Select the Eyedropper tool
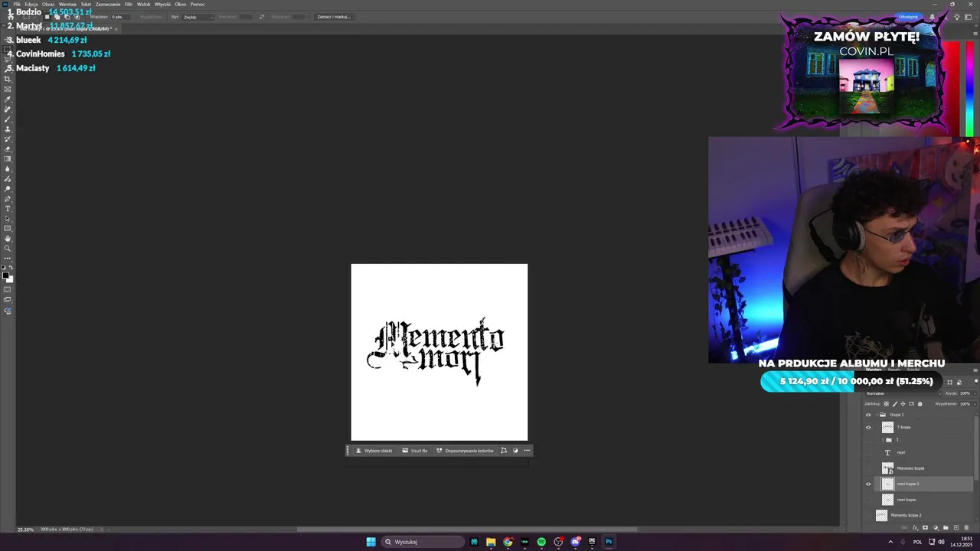 coord(8,99)
